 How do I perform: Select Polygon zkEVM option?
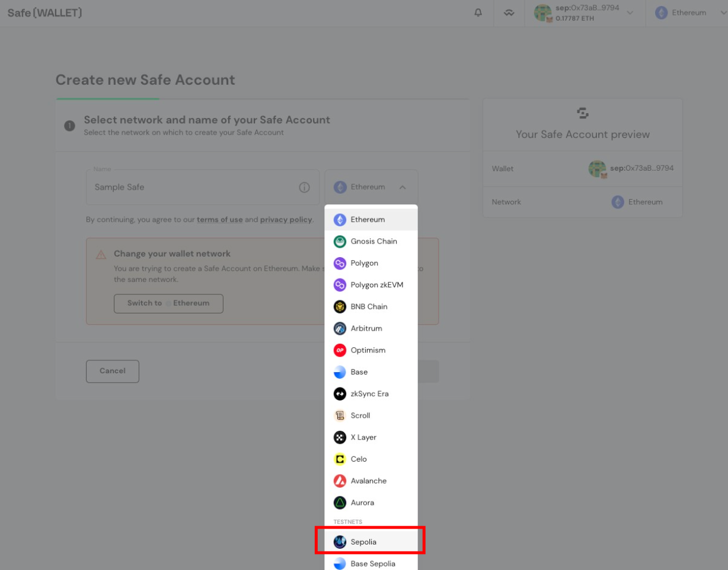pyautogui.click(x=371, y=285)
